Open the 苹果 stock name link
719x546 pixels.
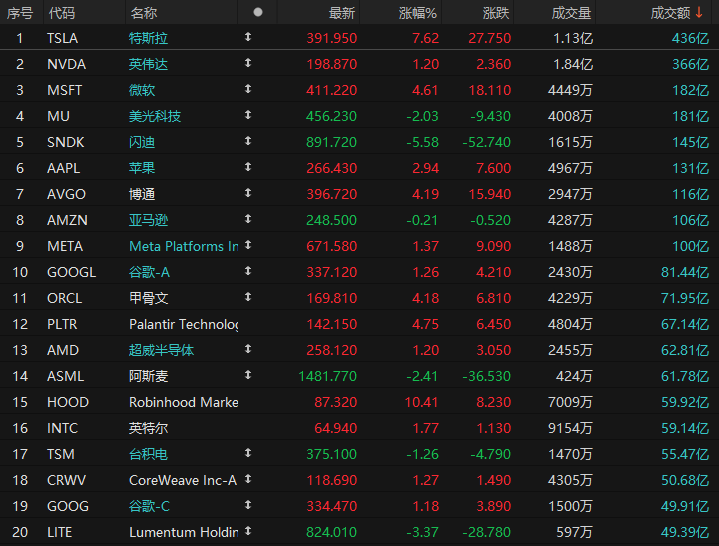click(142, 168)
